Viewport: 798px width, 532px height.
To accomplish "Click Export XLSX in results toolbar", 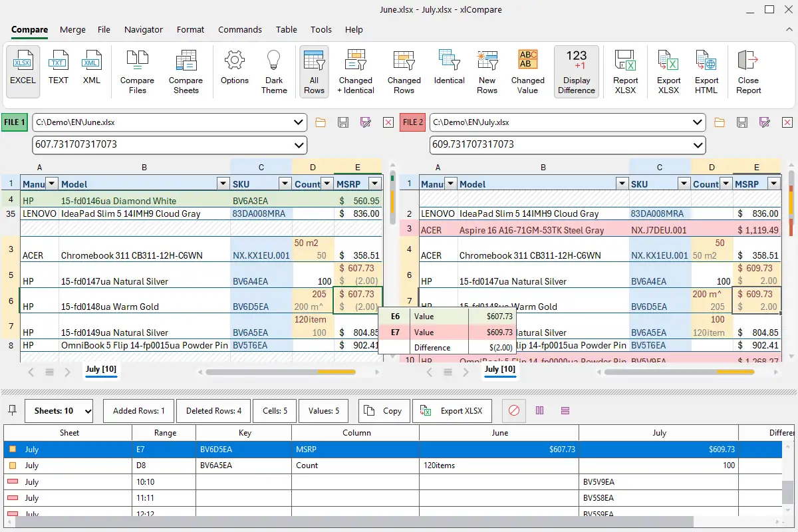I will tap(452, 411).
